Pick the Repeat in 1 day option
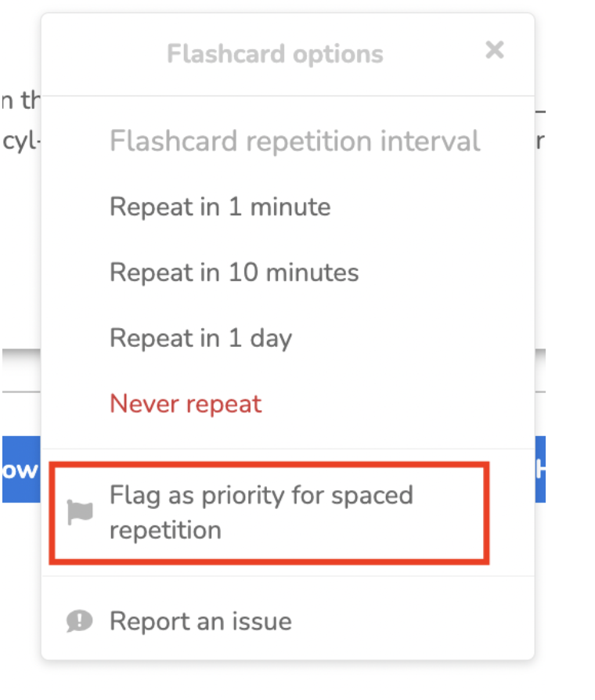Image resolution: width=595 pixels, height=700 pixels. 200,338
